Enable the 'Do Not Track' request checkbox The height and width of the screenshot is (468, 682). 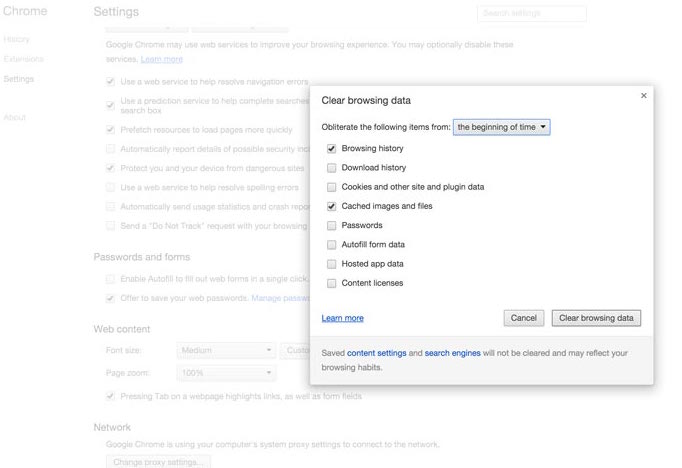coord(110,226)
